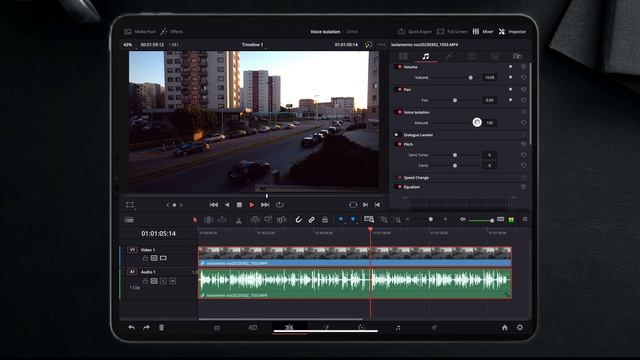Play the timeline in reverse

point(227,204)
